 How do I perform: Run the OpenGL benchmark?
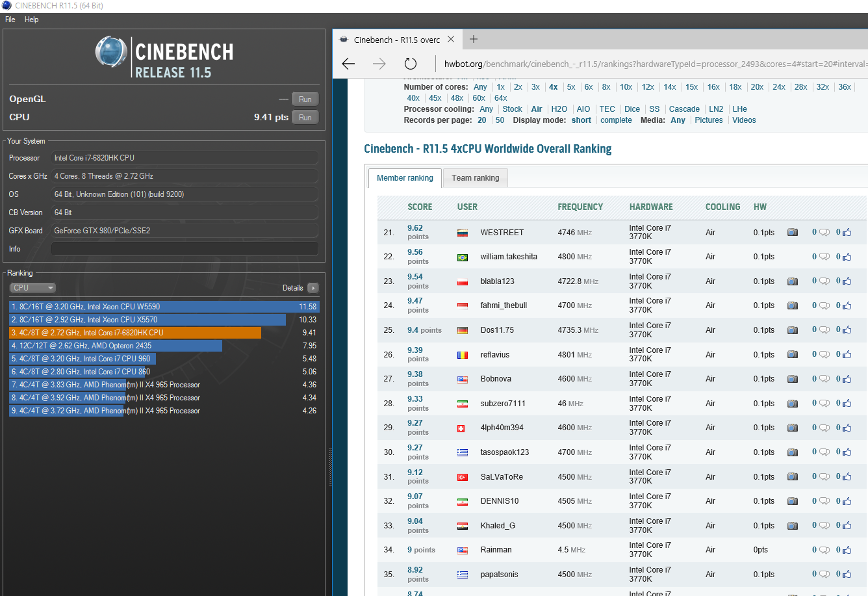point(305,99)
